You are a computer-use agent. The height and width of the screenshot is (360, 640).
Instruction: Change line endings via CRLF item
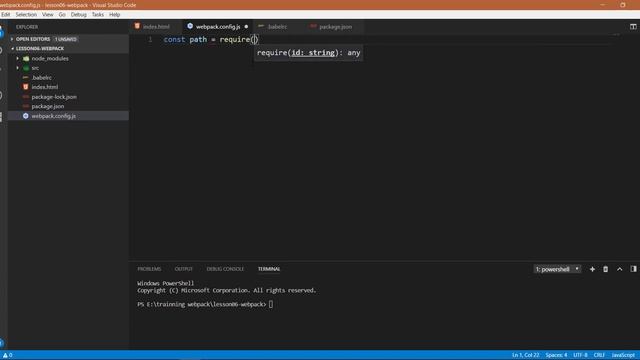tap(599, 355)
